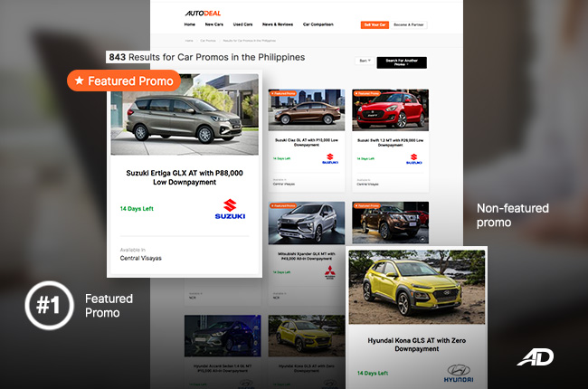This screenshot has width=588, height=389.
Task: Open the Home menu item
Action: click(190, 24)
